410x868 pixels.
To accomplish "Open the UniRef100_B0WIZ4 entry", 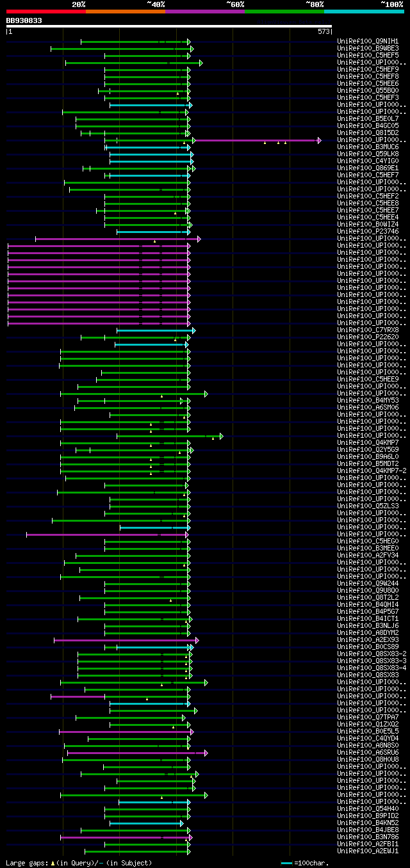I will click(x=366, y=225).
